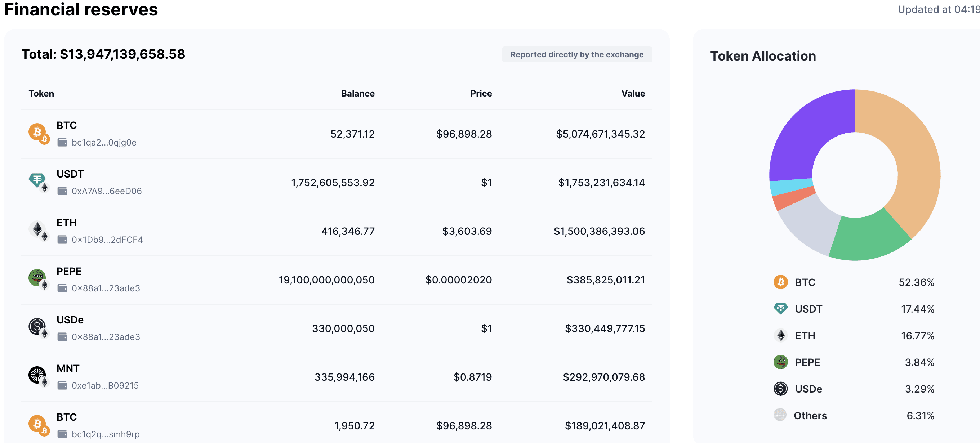Screen dimensions: 980x443
Task: Click the Price column header
Action: coord(481,94)
